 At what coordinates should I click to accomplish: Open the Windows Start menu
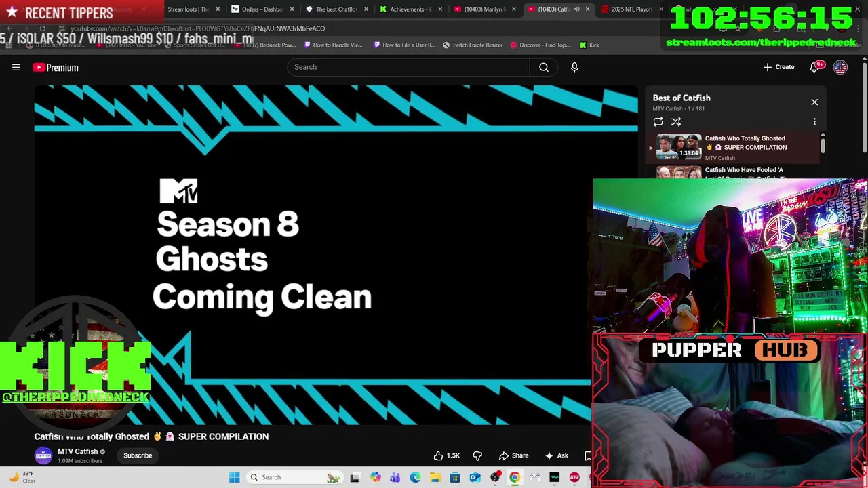click(x=234, y=477)
